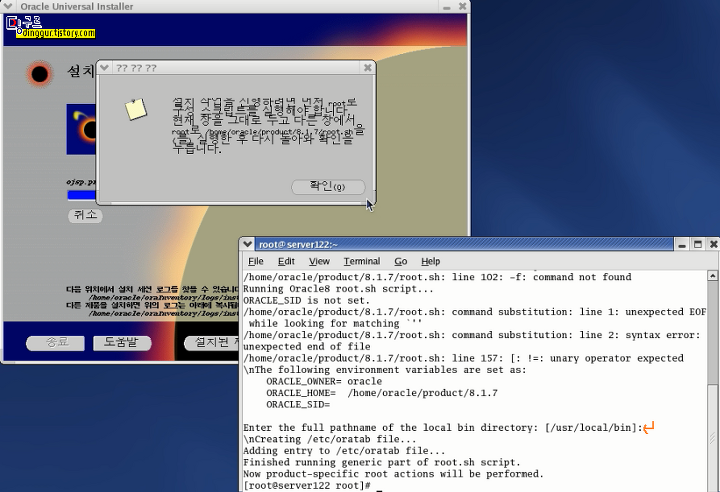Click the "Enter the full pathname" prompt line
This screenshot has height=492, width=720.
click(x=443, y=428)
